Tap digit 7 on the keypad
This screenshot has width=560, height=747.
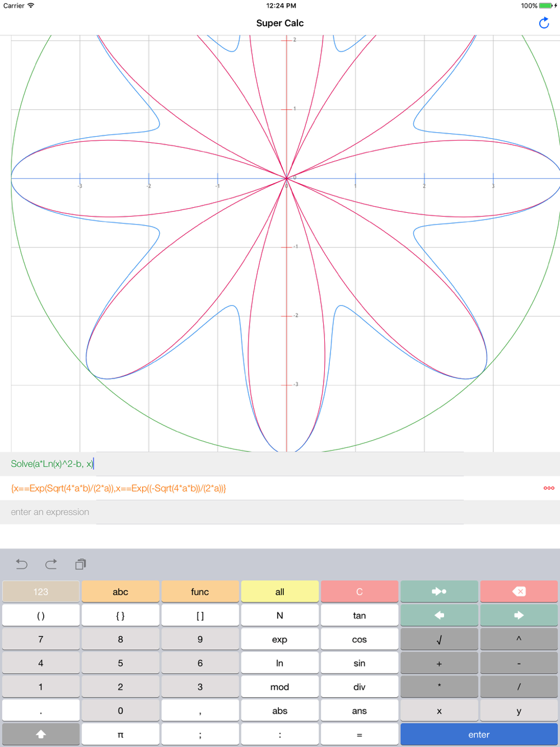41,639
